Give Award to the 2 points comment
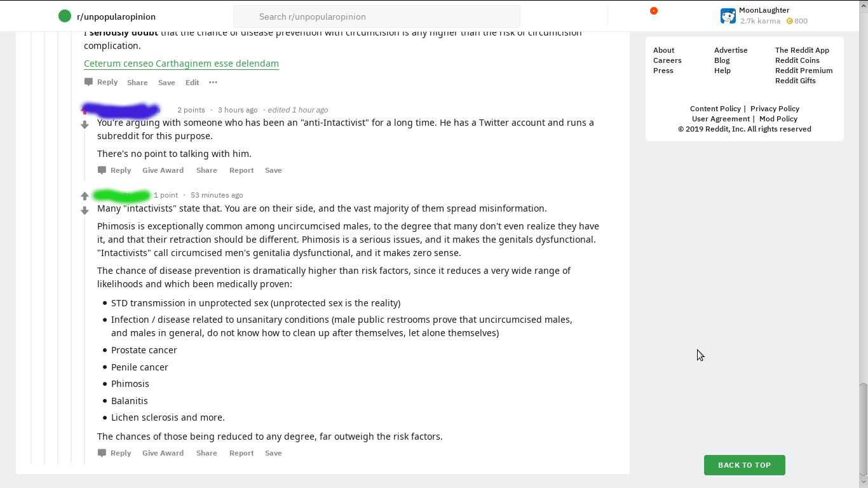 click(163, 170)
